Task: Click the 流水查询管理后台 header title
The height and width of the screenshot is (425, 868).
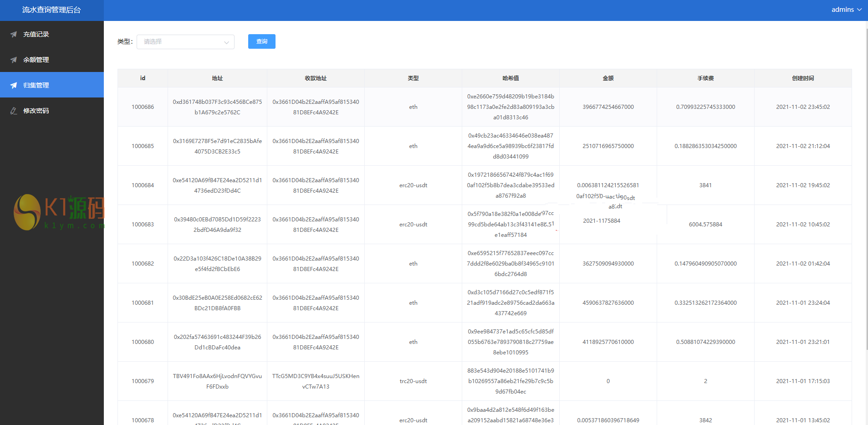Action: [x=51, y=10]
